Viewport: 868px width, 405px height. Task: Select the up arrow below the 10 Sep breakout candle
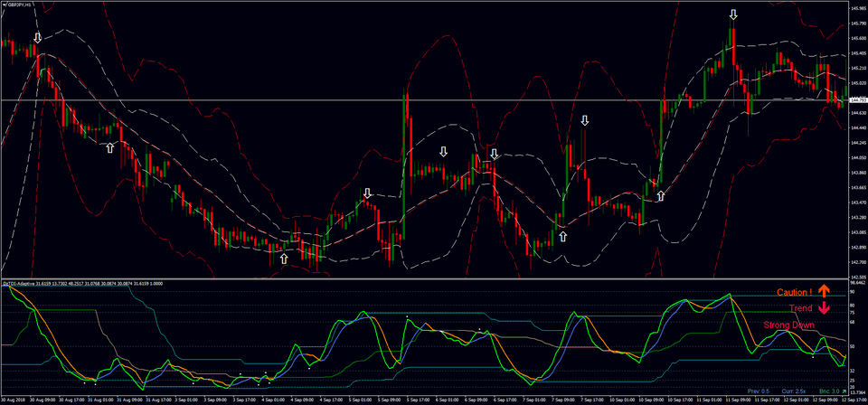660,195
